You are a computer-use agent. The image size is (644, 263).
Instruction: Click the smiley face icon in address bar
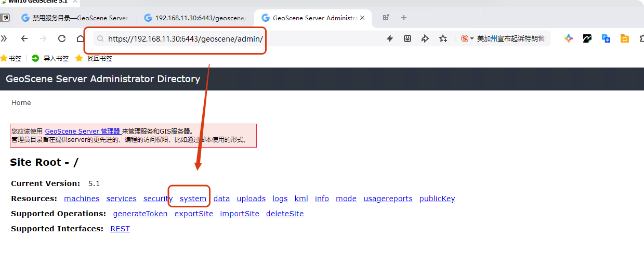[408, 38]
